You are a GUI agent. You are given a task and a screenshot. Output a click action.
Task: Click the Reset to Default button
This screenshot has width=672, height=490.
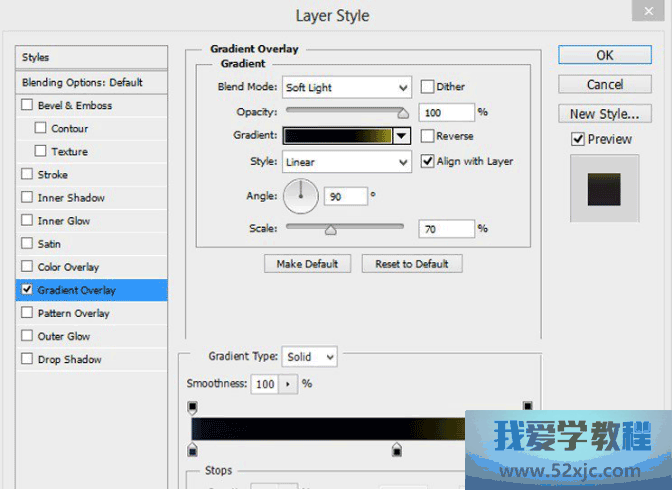pyautogui.click(x=412, y=264)
